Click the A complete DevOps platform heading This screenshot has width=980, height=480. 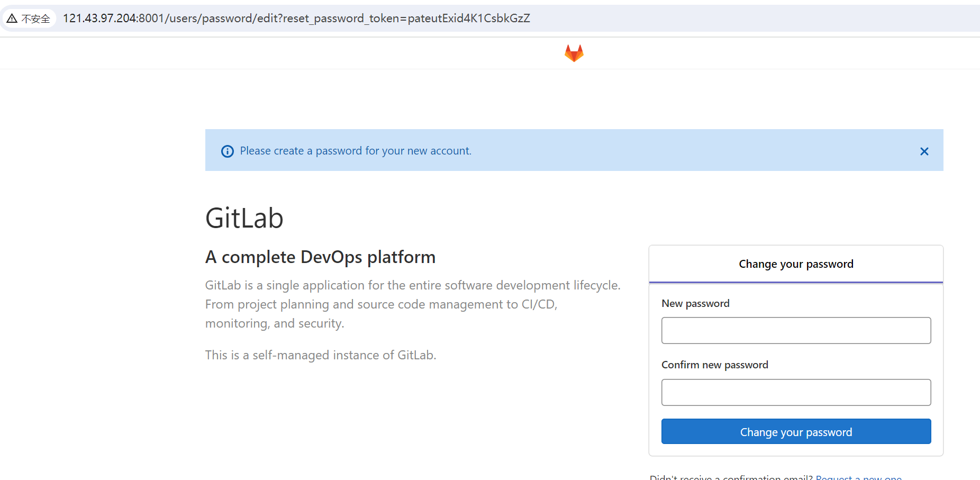(x=320, y=257)
